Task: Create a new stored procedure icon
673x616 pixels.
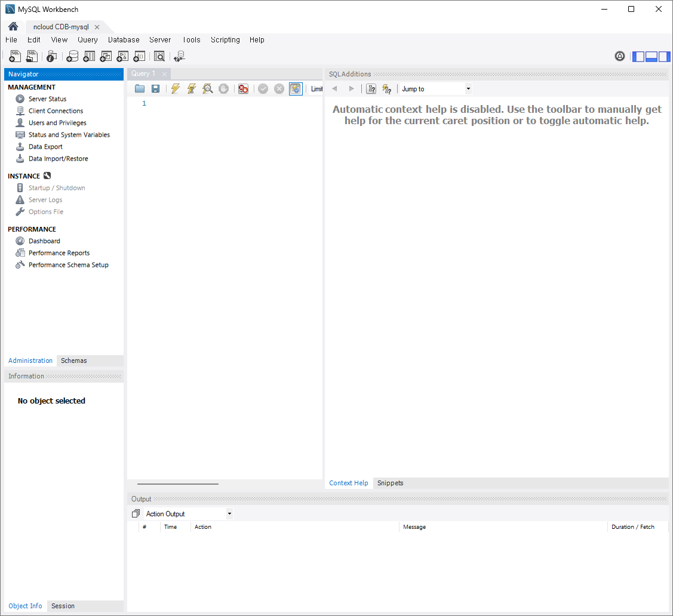Action: coord(122,56)
